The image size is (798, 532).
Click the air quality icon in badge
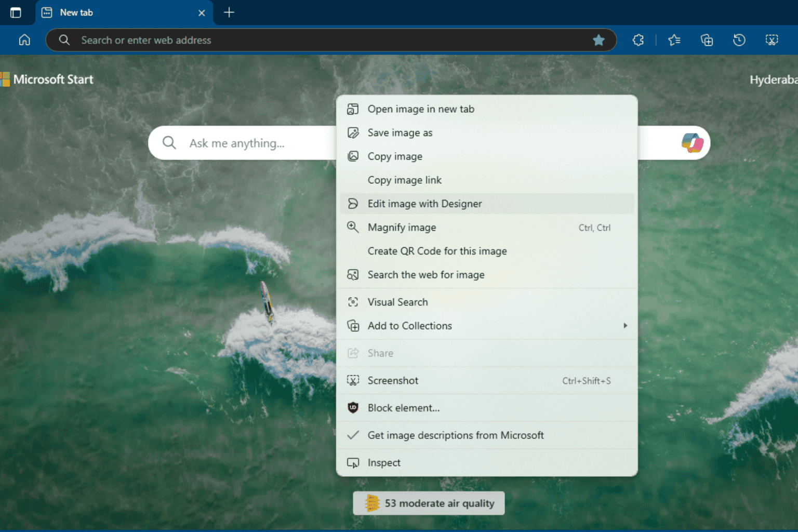[x=371, y=503]
